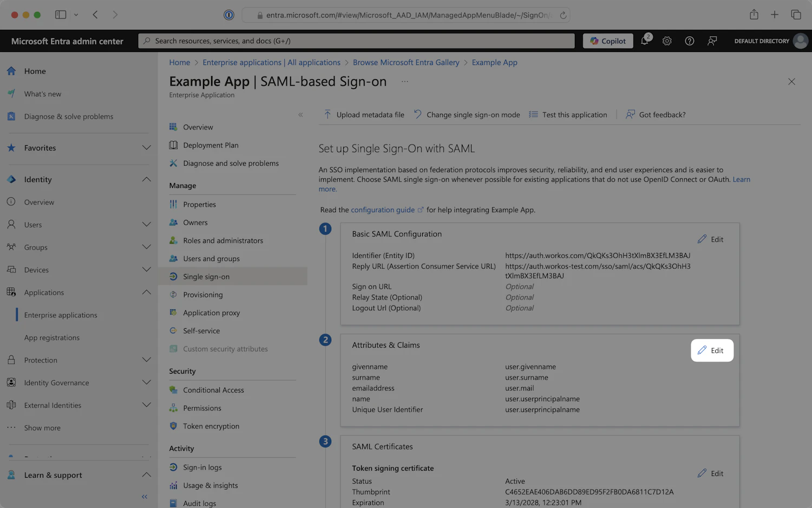The height and width of the screenshot is (508, 812).
Task: Open portal settings gear icon
Action: click(667, 41)
